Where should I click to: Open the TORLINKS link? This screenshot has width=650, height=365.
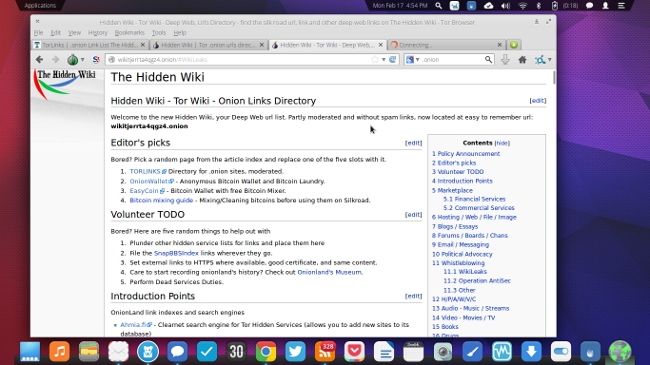coord(145,171)
